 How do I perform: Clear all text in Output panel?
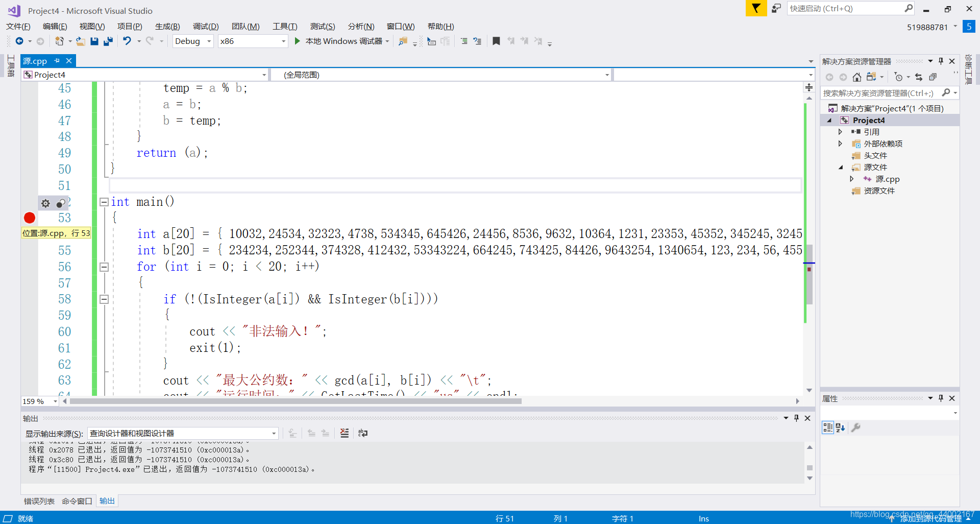point(345,433)
